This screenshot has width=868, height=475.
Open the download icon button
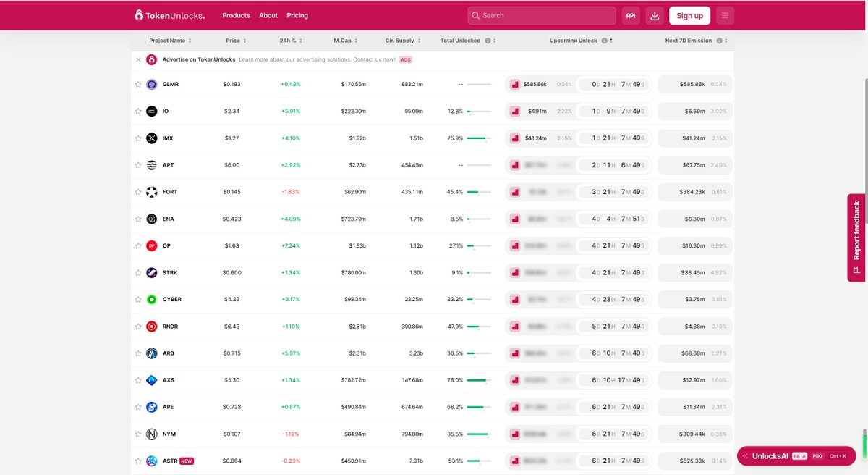pyautogui.click(x=654, y=15)
